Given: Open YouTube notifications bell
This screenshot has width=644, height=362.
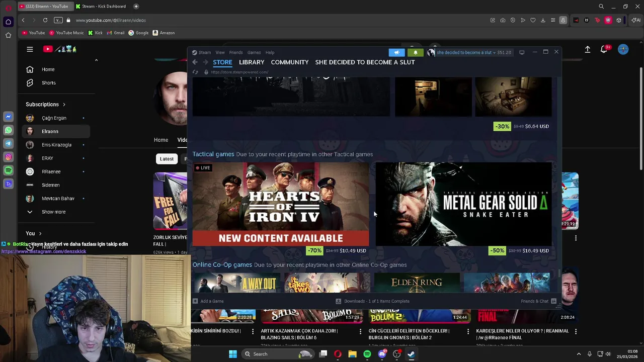Looking at the screenshot, I should [x=604, y=49].
